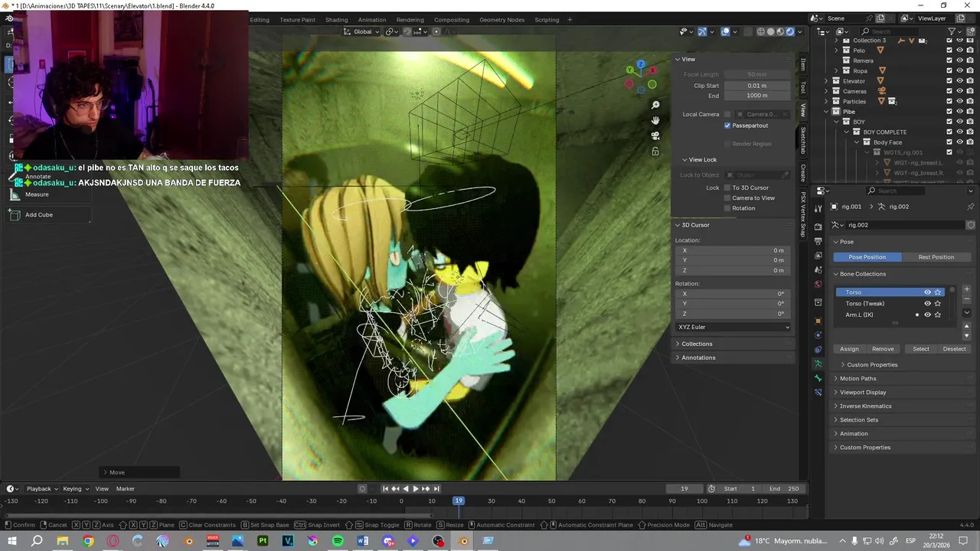Image resolution: width=980 pixels, height=551 pixels.
Task: Open the Sketchfab sidebar tab
Action: (x=802, y=142)
